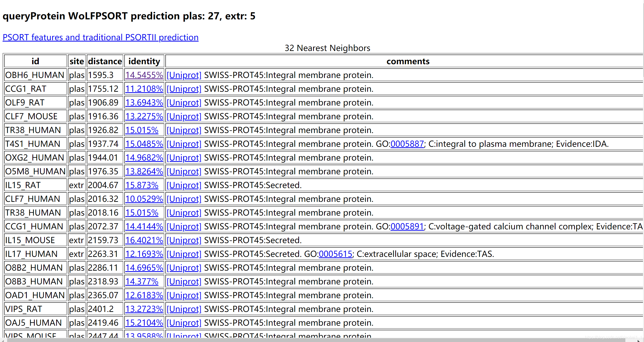
Task: Click the 14.5455% identity link for OBH6_HUMAN
Action: click(144, 75)
